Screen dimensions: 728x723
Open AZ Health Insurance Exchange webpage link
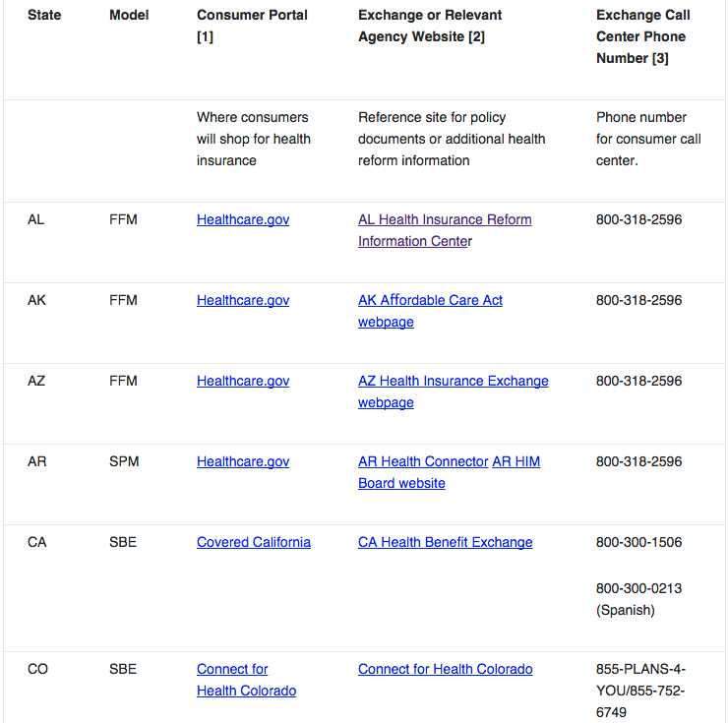(453, 381)
